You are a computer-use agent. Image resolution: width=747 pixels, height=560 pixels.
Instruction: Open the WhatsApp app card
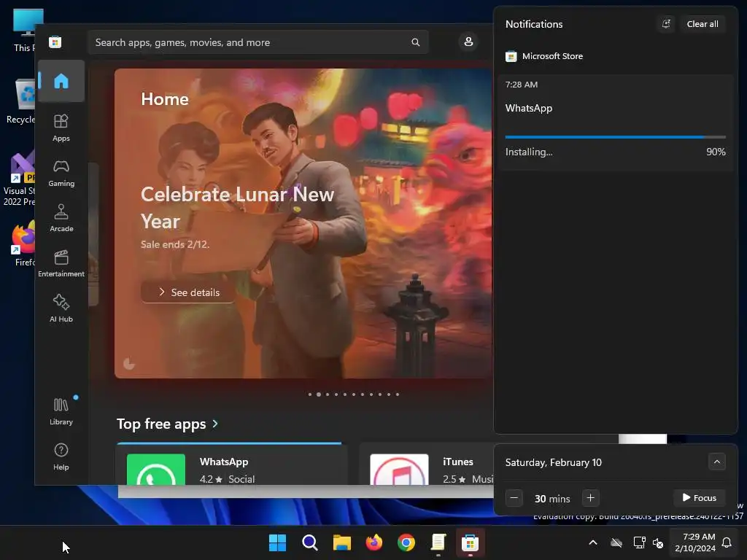point(232,464)
